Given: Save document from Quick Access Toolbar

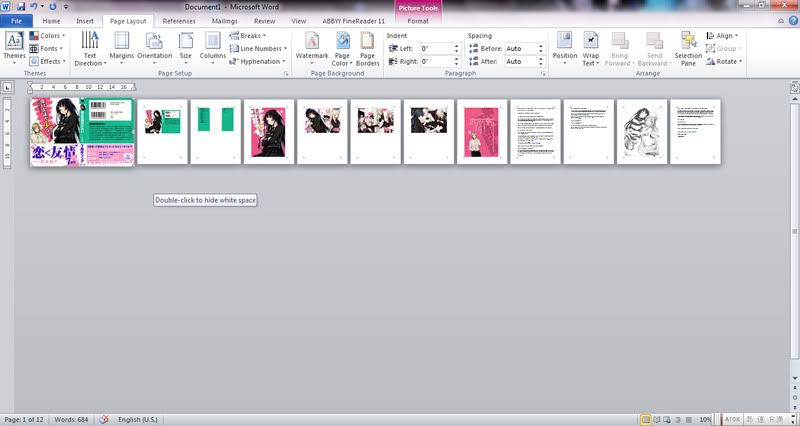Looking at the screenshot, I should 21,7.
